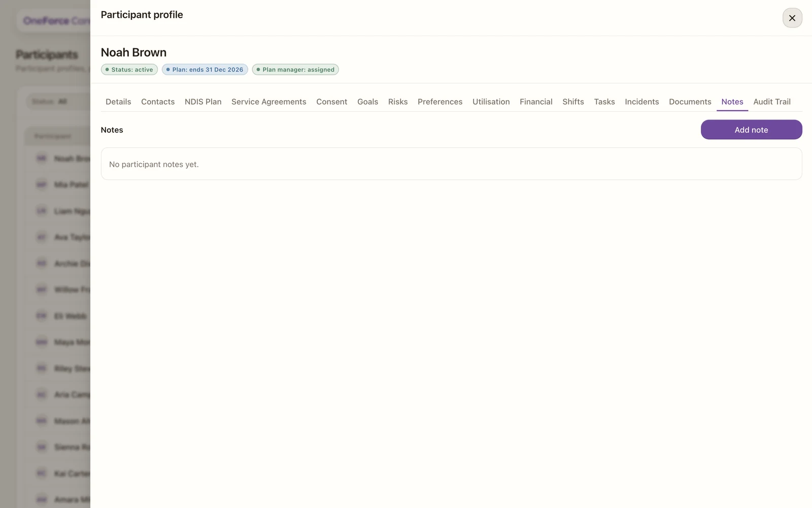Viewport: 812px width, 508px height.
Task: View the Risks tab
Action: 398,102
